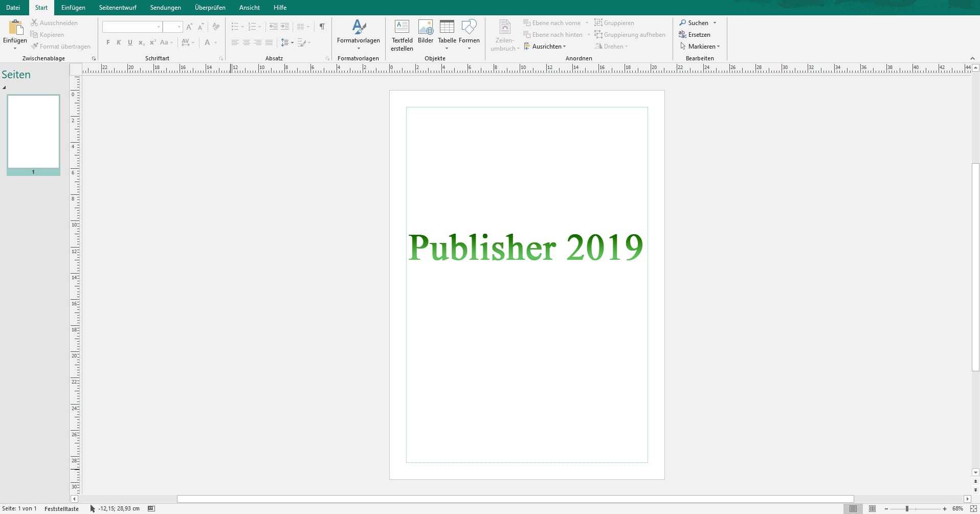The image size is (980, 514).
Task: Click the increase indent icon
Action: 285,27
